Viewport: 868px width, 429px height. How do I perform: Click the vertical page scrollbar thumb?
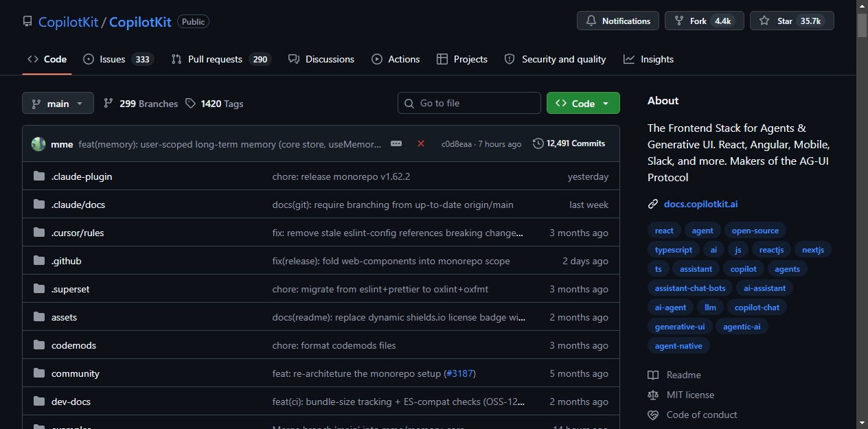pyautogui.click(x=862, y=25)
